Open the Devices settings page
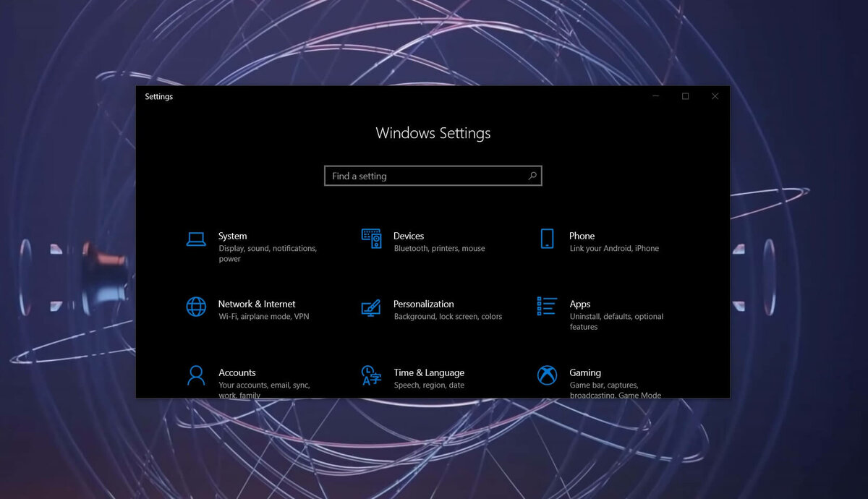This screenshot has width=868, height=499. pyautogui.click(x=409, y=236)
